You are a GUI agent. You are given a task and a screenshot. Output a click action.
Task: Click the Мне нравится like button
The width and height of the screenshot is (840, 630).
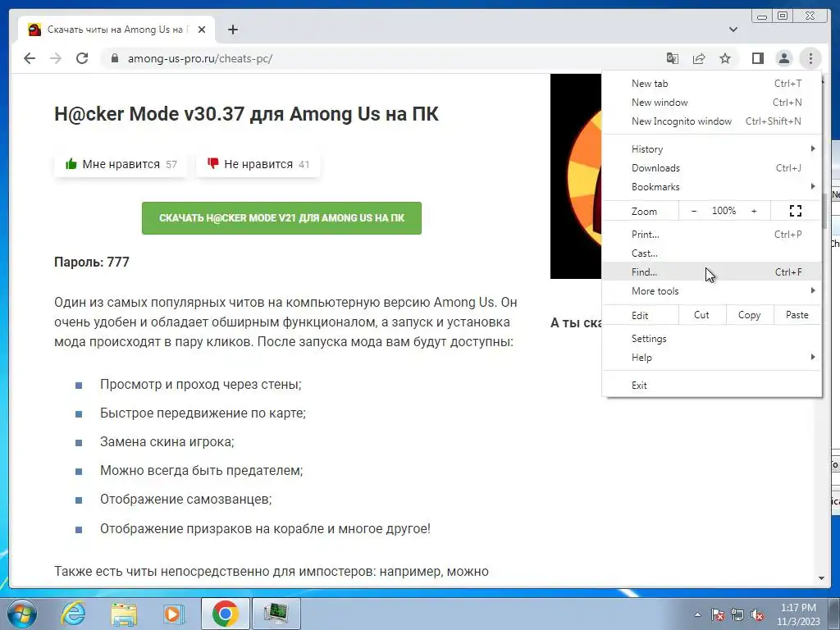[121, 164]
